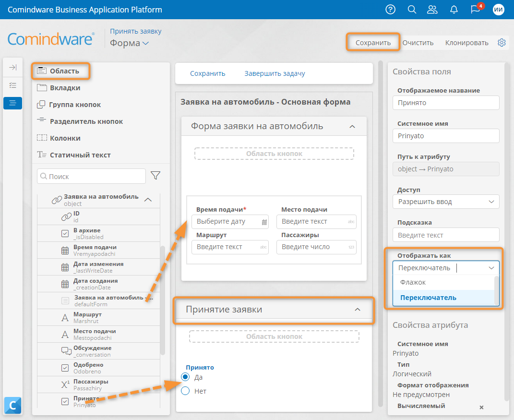Select Обсуждение _conversation attribute row
Image resolution: width=514 pixels, height=420 pixels.
99,351
